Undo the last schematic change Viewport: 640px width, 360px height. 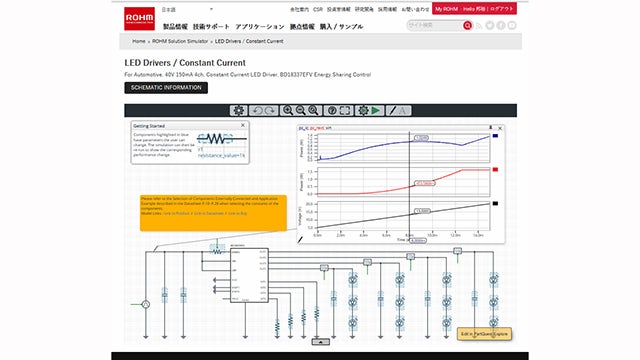coord(257,110)
